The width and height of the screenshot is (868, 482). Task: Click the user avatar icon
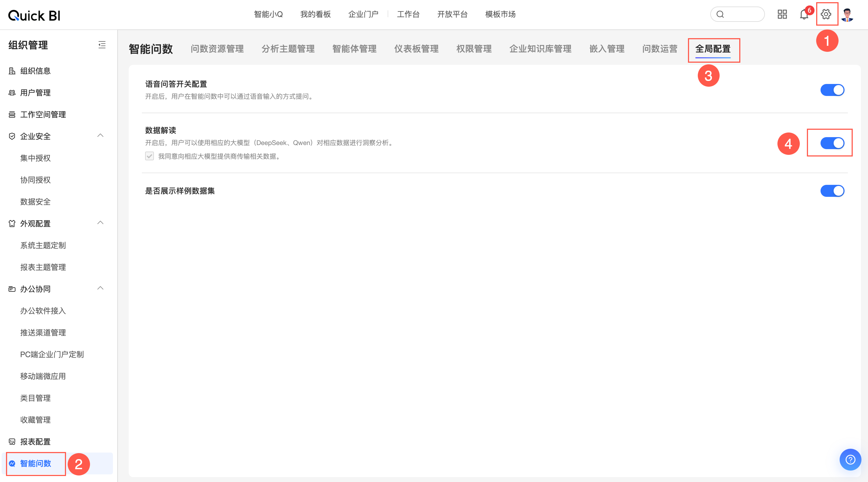coord(847,15)
